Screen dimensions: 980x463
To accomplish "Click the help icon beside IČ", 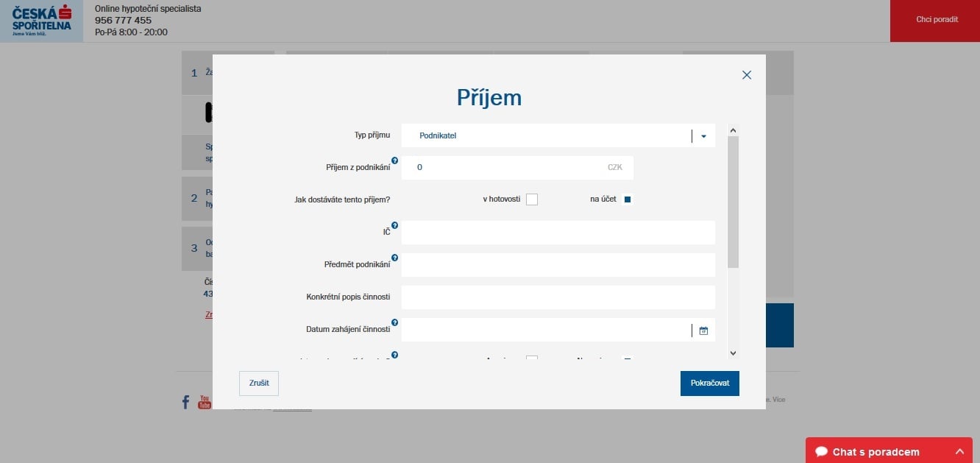I will click(395, 225).
